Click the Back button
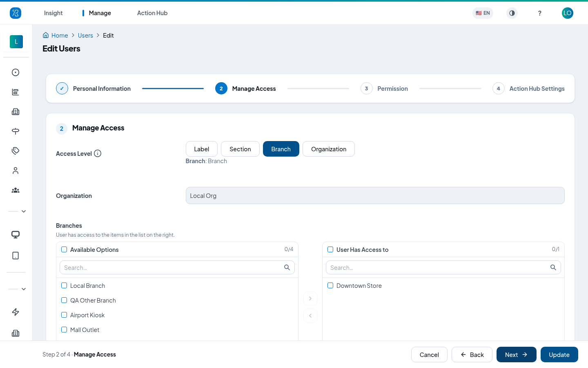The width and height of the screenshot is (588, 368). coord(472,355)
